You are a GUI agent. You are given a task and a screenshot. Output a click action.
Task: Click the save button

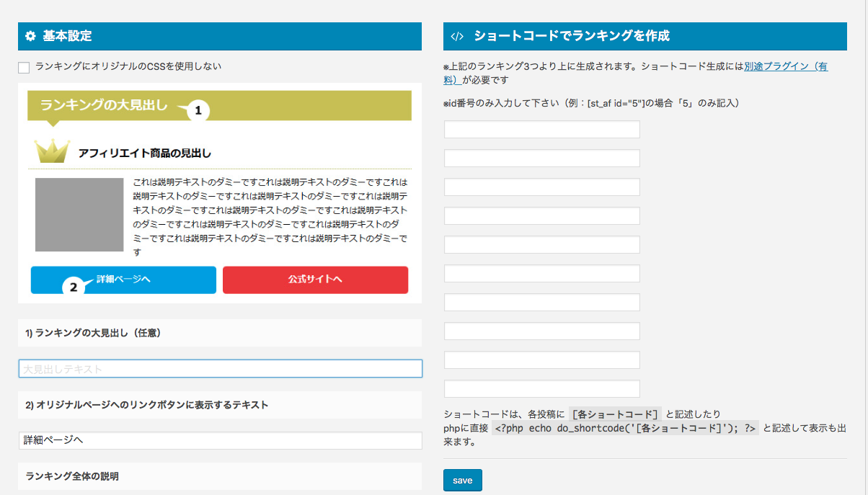pos(463,480)
